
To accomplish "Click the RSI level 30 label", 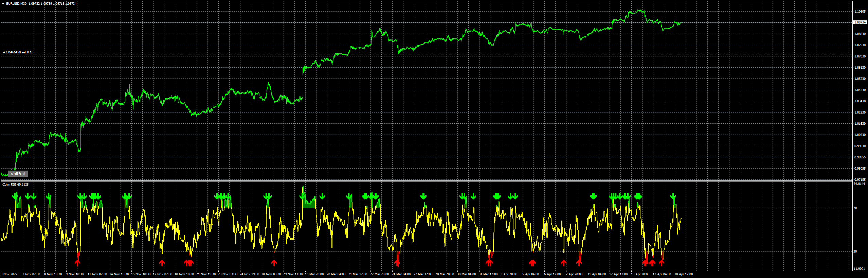I will click(855, 251).
